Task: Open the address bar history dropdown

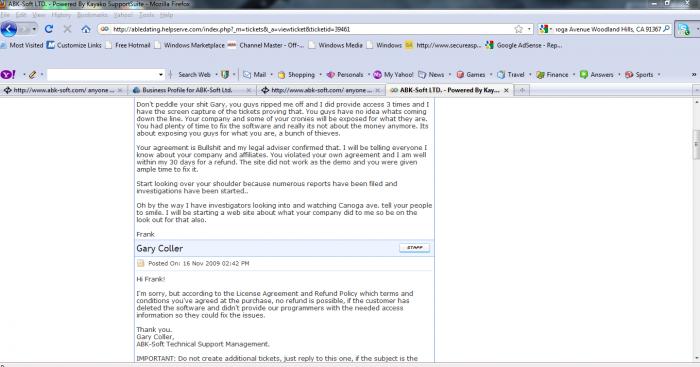Action: coord(529,29)
